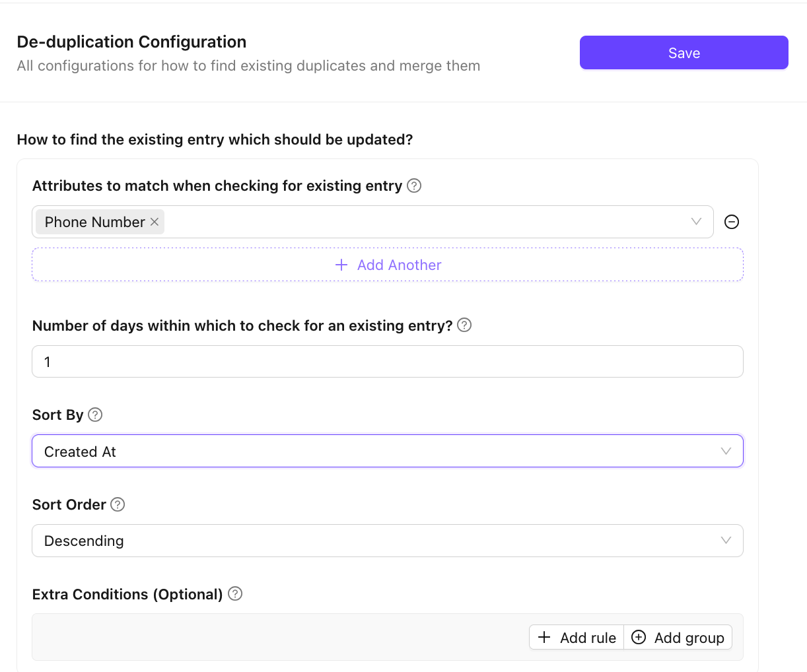Open the Sort Order Descending dropdown
807x672 pixels.
[x=726, y=541]
